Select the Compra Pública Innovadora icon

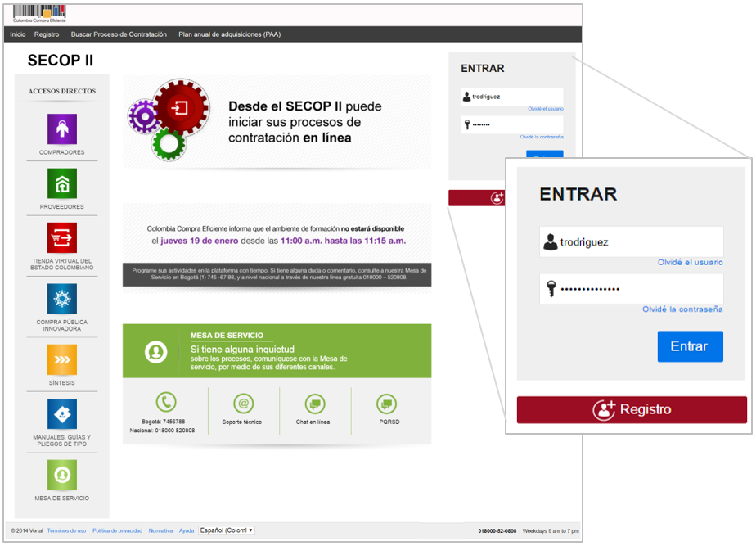[62, 299]
